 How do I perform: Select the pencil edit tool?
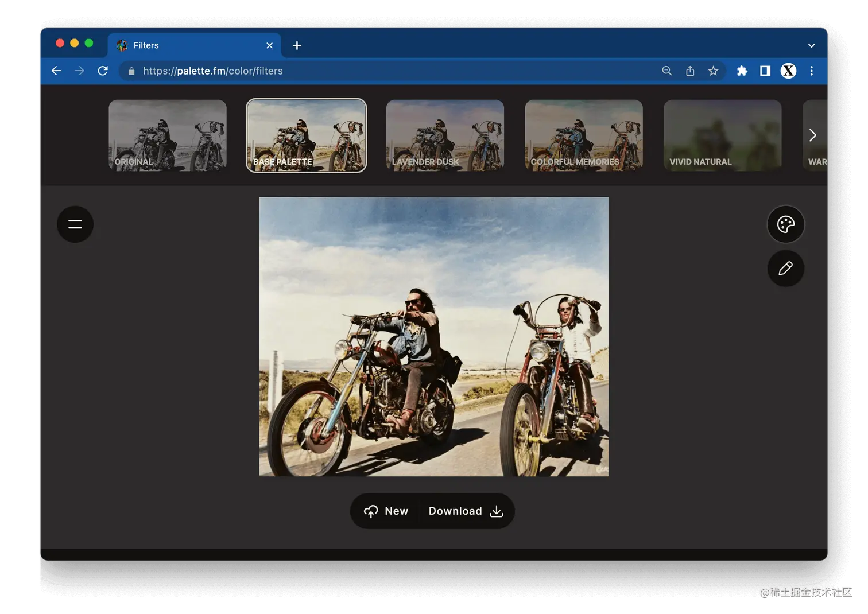[x=785, y=268]
